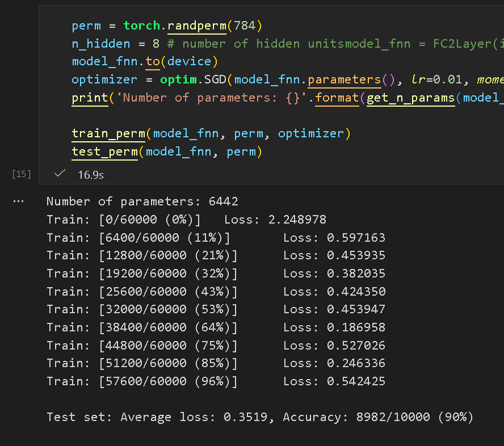Click the underlined 'to' method call
504x446 pixels.
[153, 61]
